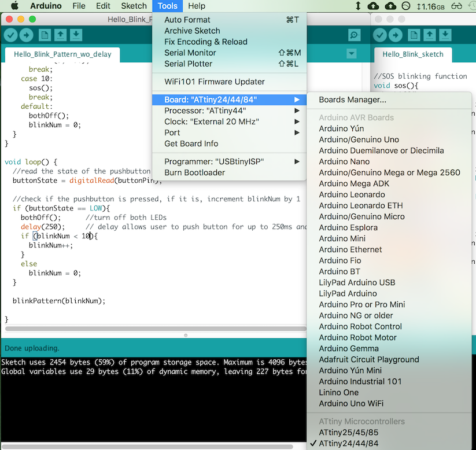Click the "Done uploading." status text
Viewport: 476px width, 450px height.
32,348
